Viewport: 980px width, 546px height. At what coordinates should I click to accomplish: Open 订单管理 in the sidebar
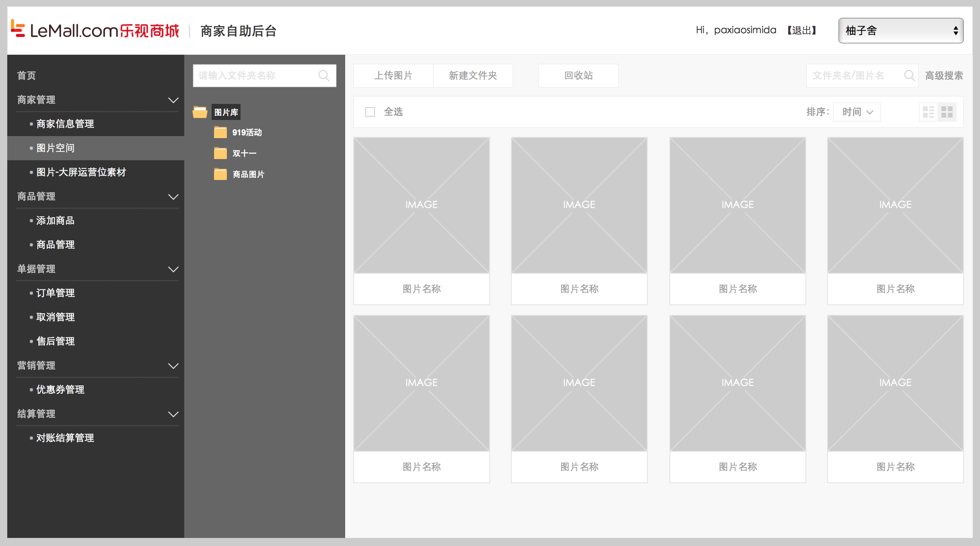pos(56,293)
